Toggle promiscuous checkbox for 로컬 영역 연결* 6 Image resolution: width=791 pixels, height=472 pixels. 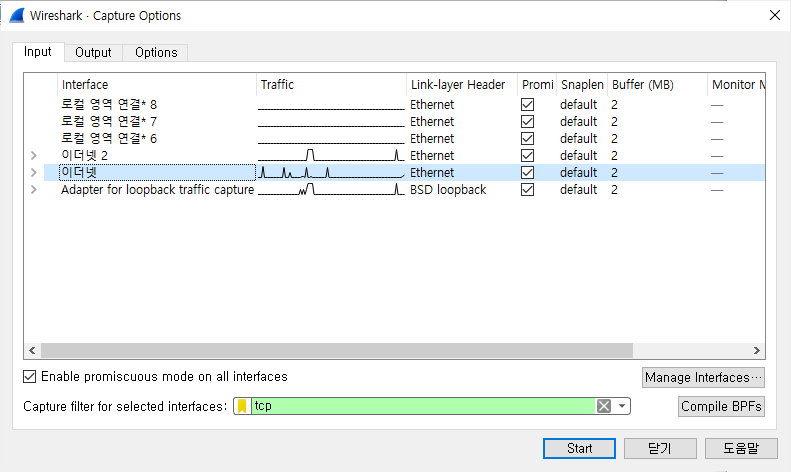pos(527,139)
